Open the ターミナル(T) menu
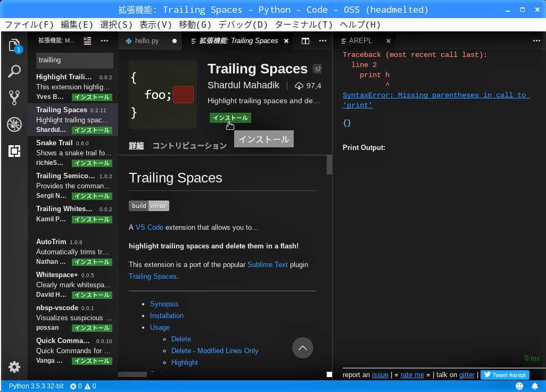 coord(304,24)
